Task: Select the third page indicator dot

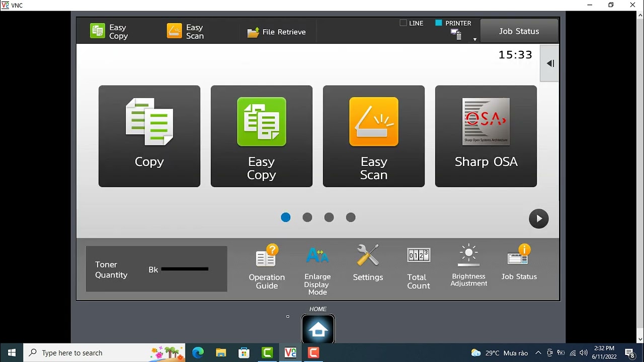Action: [329, 217]
